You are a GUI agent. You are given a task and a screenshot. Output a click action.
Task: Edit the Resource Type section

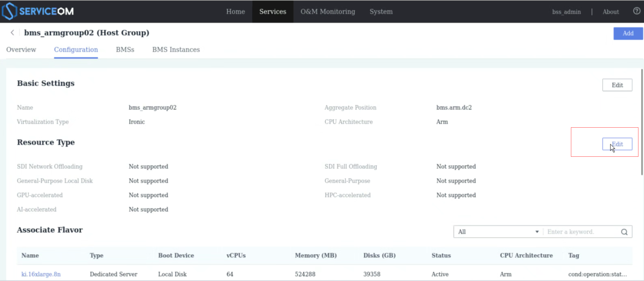point(617,144)
